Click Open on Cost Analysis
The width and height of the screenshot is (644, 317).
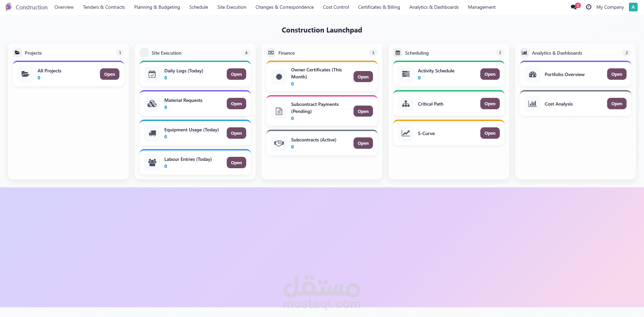pyautogui.click(x=617, y=104)
